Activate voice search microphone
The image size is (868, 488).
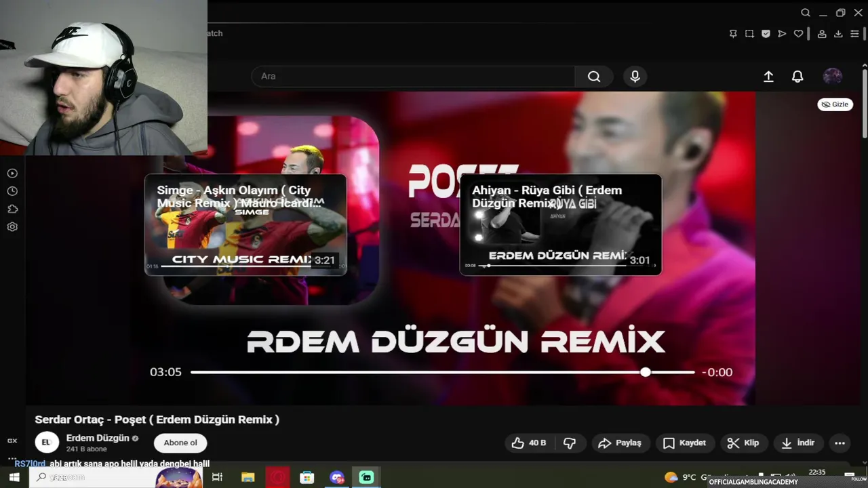click(x=635, y=77)
